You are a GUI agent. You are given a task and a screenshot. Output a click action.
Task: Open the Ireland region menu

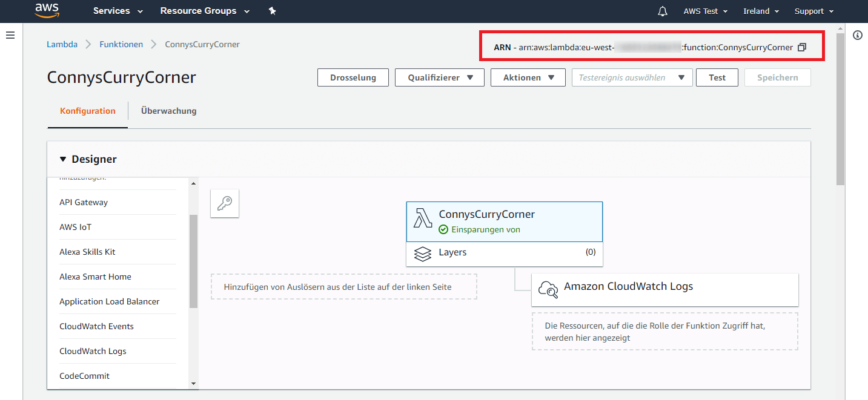[x=761, y=11]
